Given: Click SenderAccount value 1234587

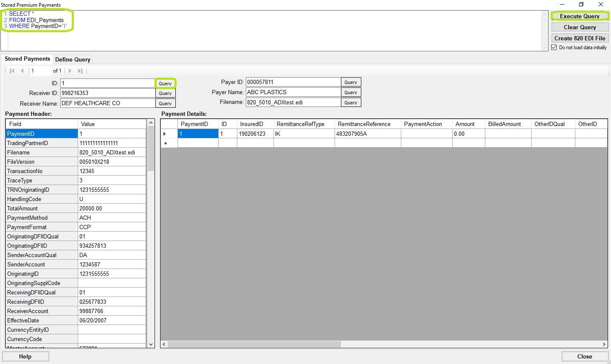Looking at the screenshot, I should click(112, 264).
